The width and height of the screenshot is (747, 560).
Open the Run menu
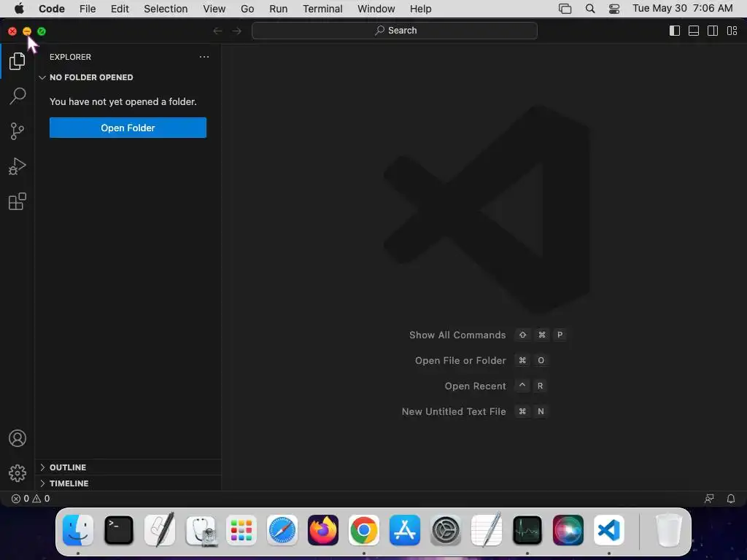pos(278,9)
